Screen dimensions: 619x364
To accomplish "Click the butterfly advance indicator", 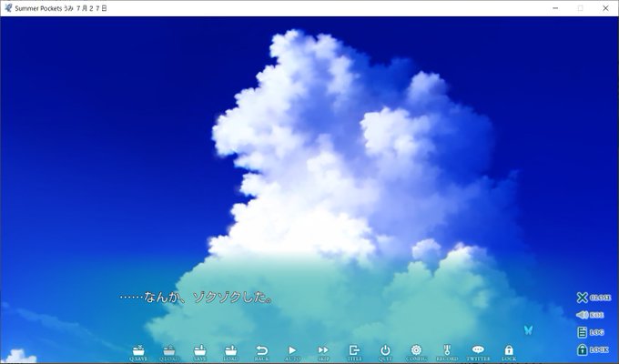I will click(x=528, y=329).
